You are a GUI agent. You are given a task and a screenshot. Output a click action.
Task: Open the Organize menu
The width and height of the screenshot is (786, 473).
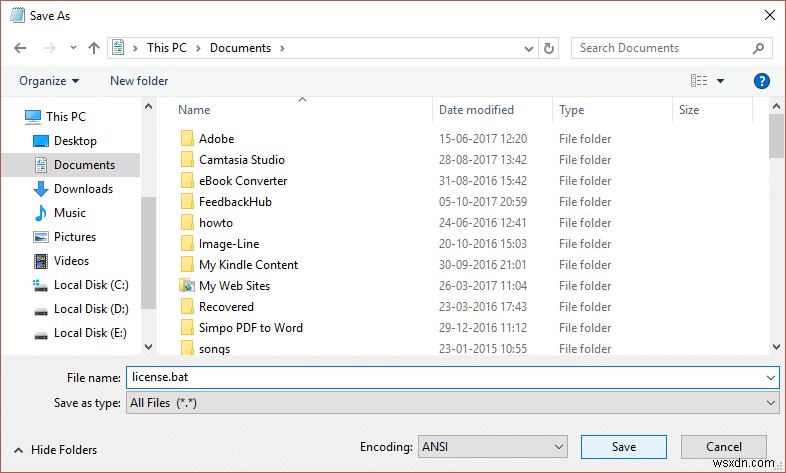[49, 81]
